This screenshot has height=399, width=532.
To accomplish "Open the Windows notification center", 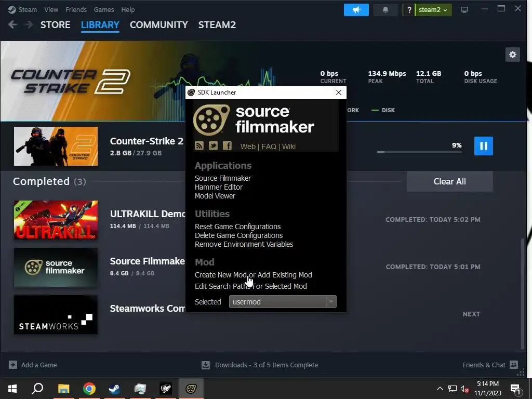I will click(x=515, y=389).
